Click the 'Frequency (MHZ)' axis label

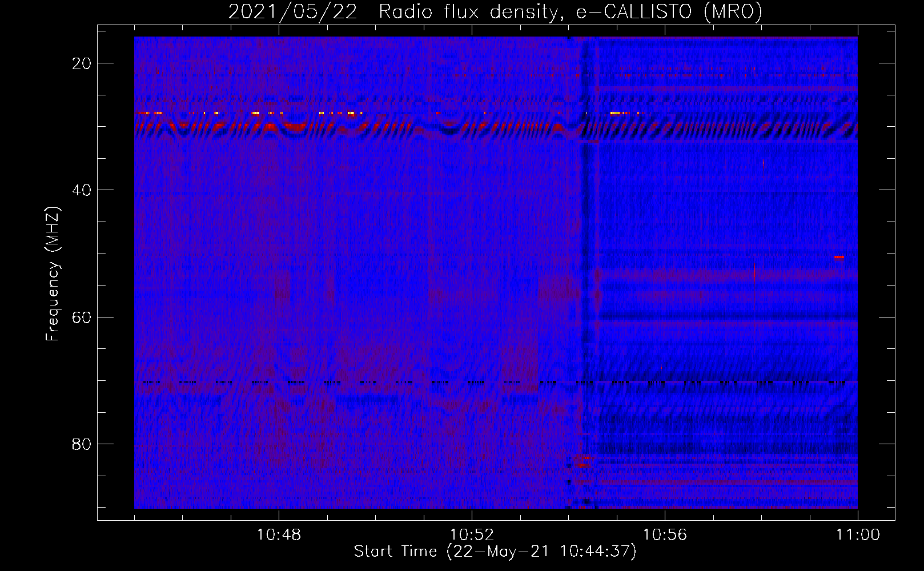(53, 274)
